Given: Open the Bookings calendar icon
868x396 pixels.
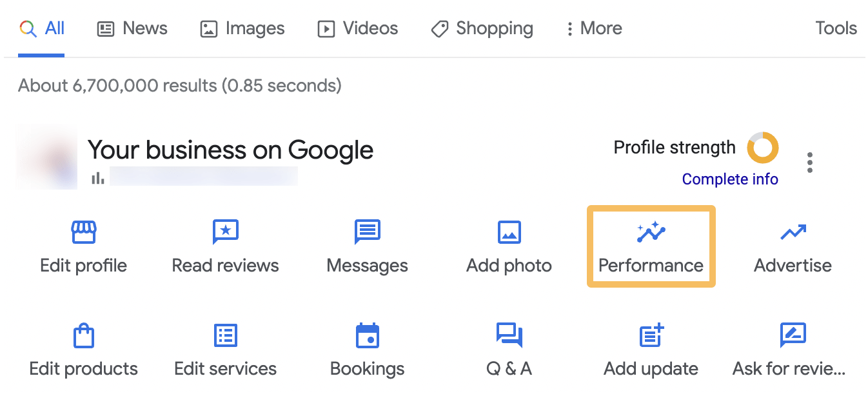Looking at the screenshot, I should tap(367, 335).
